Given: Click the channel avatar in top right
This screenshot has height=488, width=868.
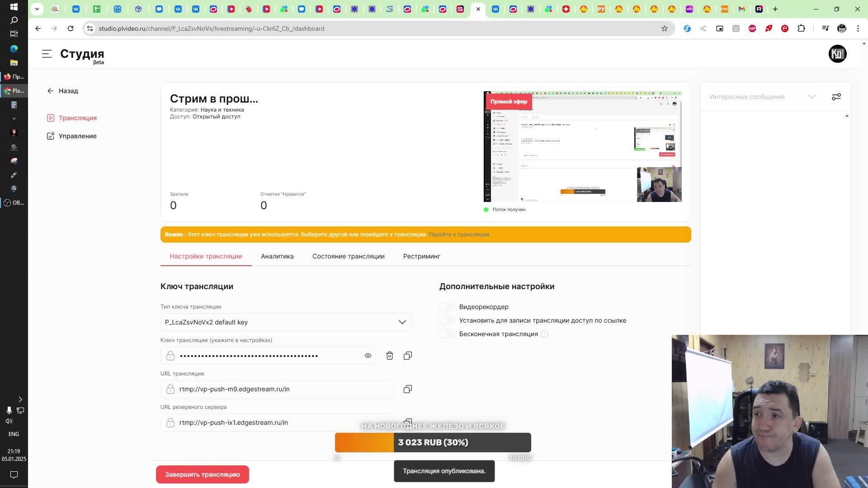Looking at the screenshot, I should [837, 54].
